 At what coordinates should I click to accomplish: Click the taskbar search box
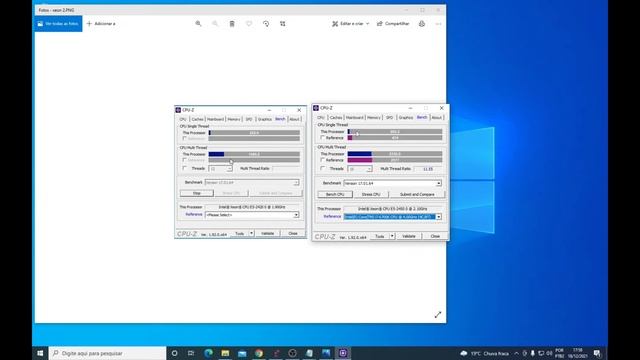[108, 353]
